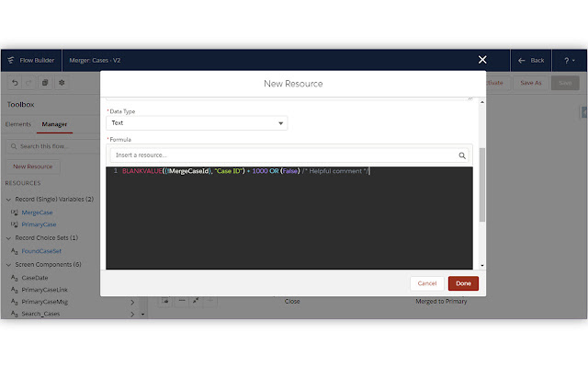Viewport: 588px width, 368px height.
Task: Select the CaseDate screen component
Action: tap(35, 278)
